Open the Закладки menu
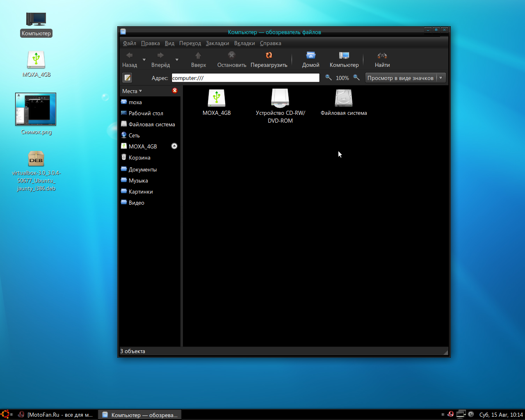The image size is (525, 420). coord(217,43)
